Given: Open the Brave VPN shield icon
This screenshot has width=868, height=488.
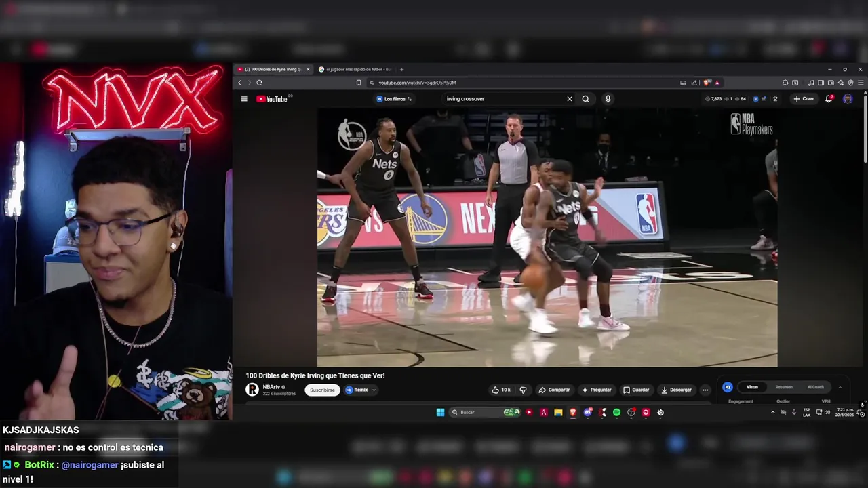Looking at the screenshot, I should point(850,83).
